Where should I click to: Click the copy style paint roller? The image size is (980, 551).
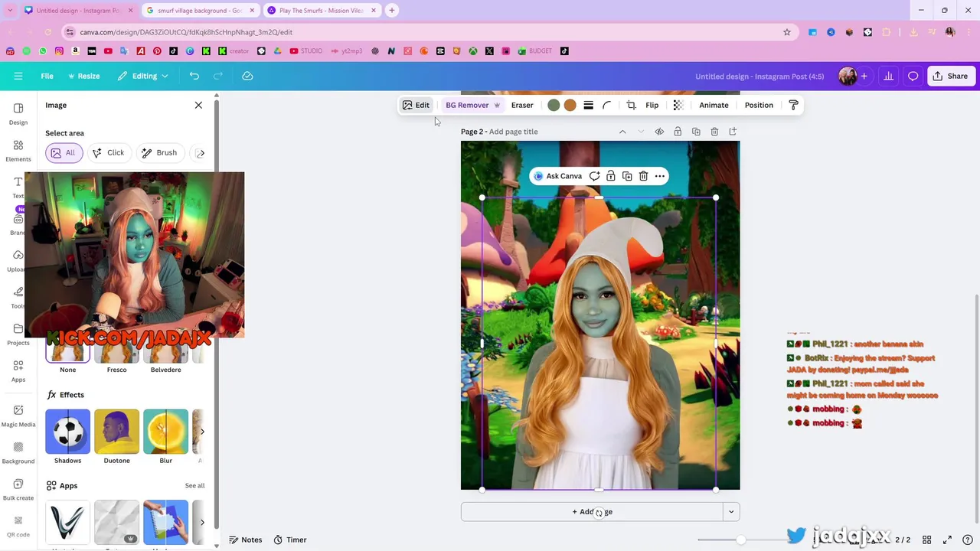click(x=793, y=106)
